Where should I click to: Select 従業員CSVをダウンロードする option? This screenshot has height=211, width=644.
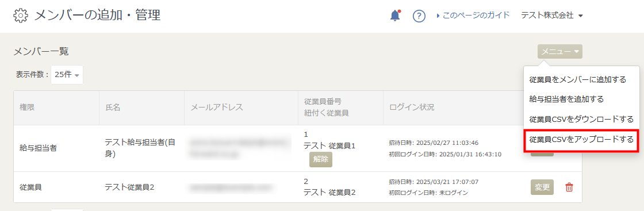[581, 119]
